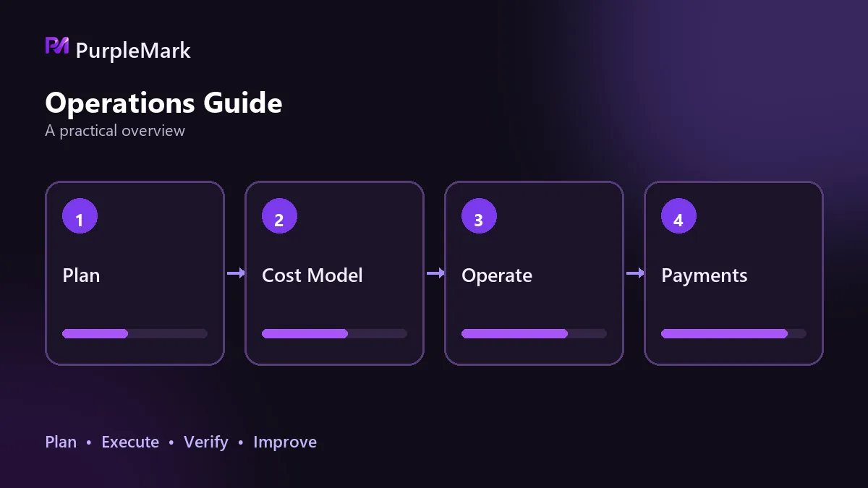This screenshot has width=868, height=488.
Task: Click the Cost Model progress bar
Action: (x=335, y=333)
